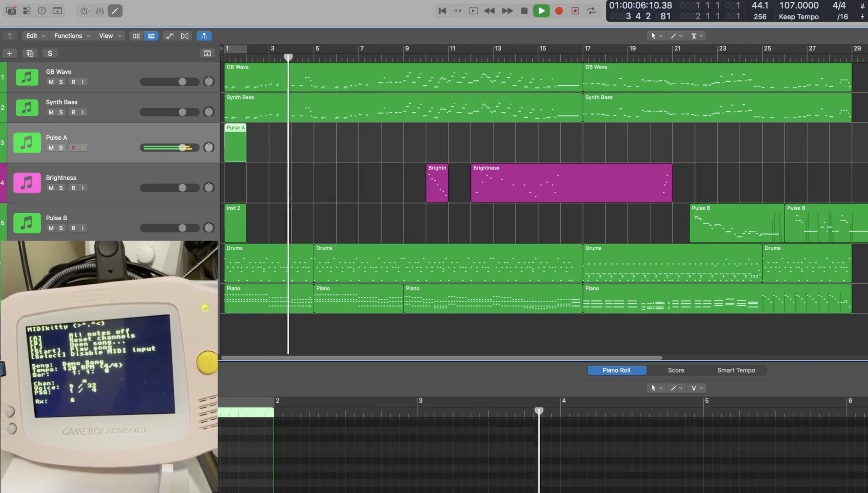Click bar 17 on the tracks ruler

[x=587, y=49]
